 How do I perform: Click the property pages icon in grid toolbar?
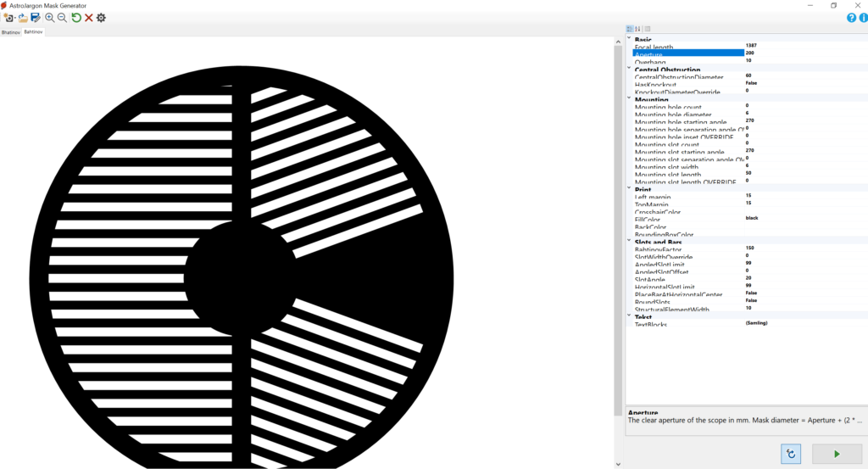click(647, 29)
